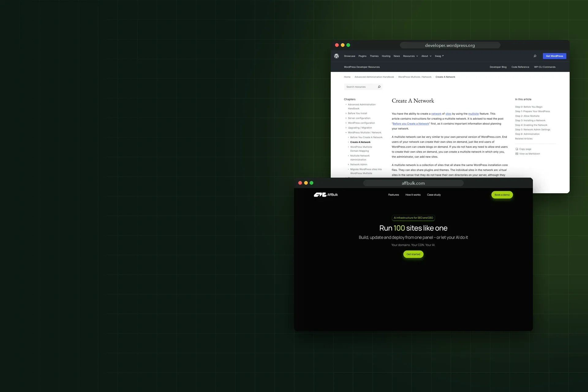Screen dimensions: 588x392
Task: Select Create A Network in chapters list
Action: coord(360,142)
